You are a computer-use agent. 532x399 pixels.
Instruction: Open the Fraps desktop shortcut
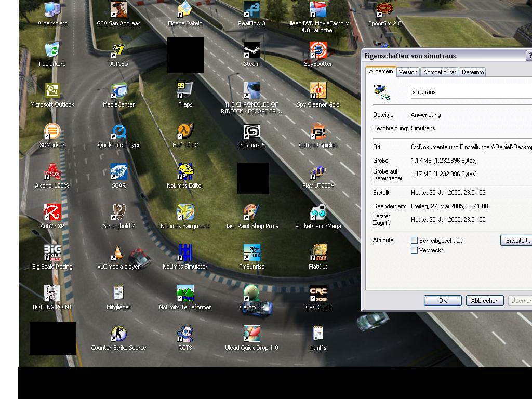pos(185,91)
